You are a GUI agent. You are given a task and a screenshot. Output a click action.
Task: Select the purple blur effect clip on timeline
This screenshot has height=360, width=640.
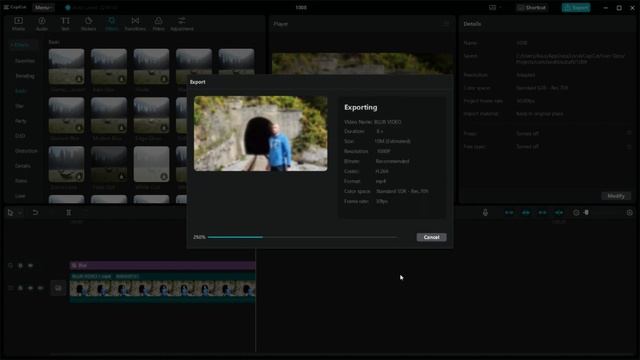[162, 265]
